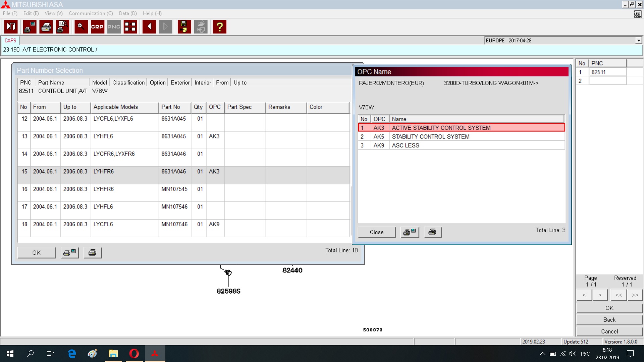
Task: Click the next page single arrow button
Action: click(x=600, y=295)
